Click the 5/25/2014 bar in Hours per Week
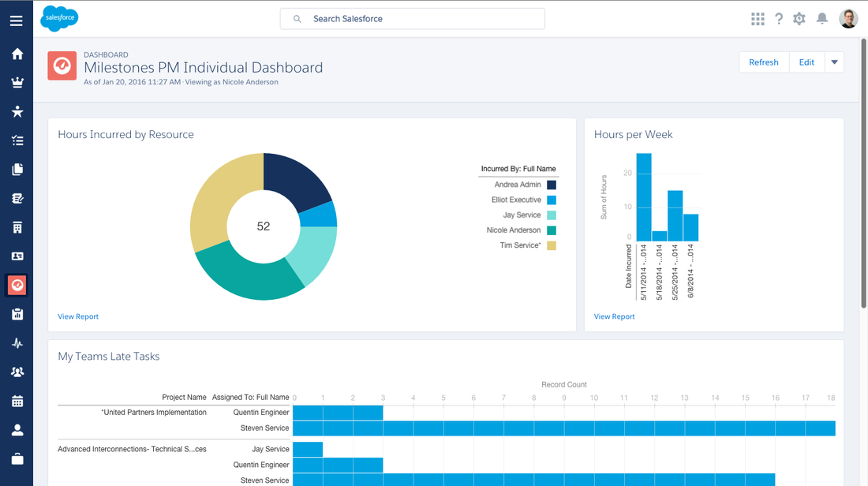 click(x=675, y=216)
